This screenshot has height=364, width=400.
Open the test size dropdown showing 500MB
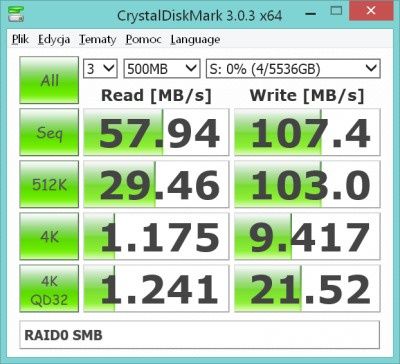[x=162, y=69]
